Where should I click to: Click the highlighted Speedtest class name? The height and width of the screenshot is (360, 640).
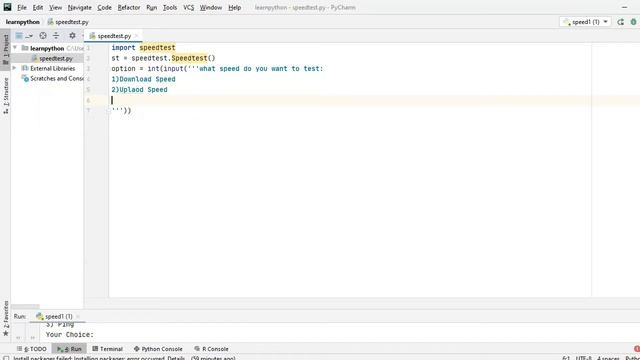(189, 58)
